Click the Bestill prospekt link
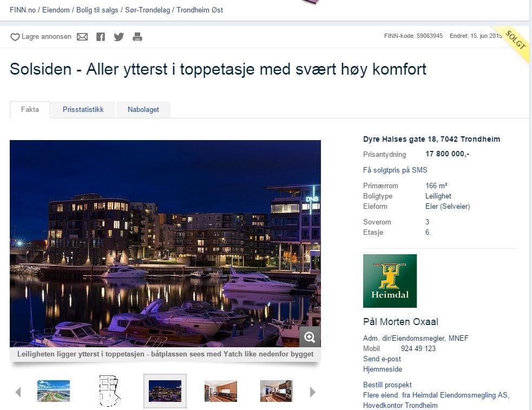Screen dimensions: 532x410 click(387, 385)
